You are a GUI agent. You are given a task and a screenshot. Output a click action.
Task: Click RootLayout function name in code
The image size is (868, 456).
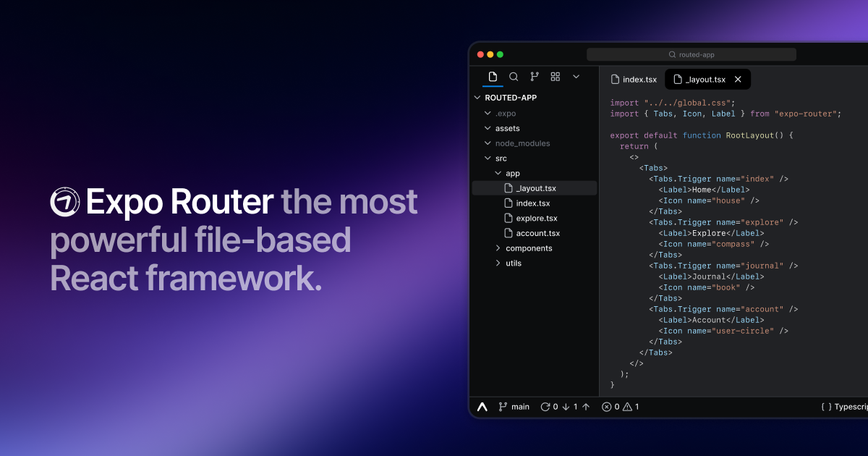pos(750,135)
